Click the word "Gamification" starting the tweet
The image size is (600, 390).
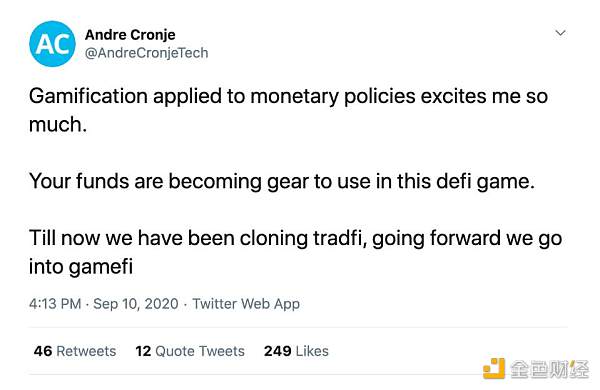click(88, 96)
